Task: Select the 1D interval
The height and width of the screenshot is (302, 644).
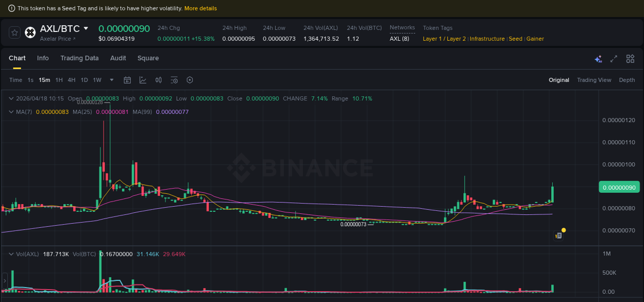Action: click(84, 80)
